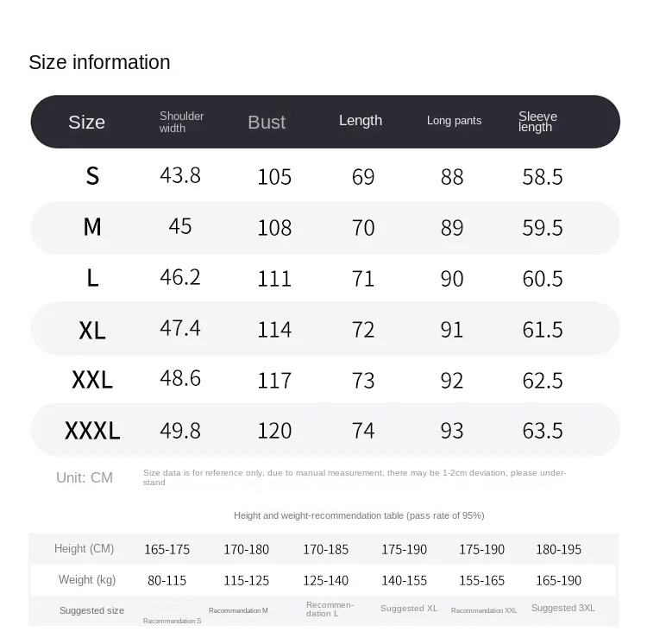Select the 'Weight (kg)' row label
Viewport: 647px width, 644px height.
point(87,580)
